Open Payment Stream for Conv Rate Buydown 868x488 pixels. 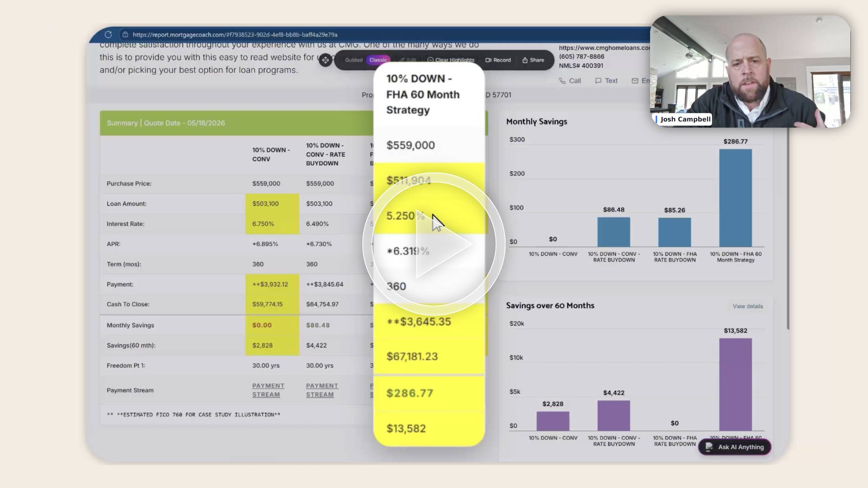point(322,390)
